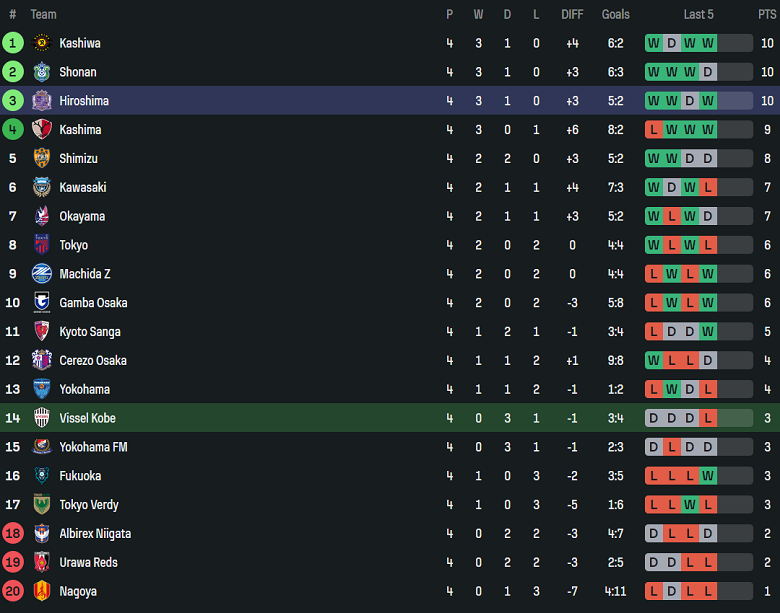Select the Hiroshima purple crest icon
Image resolution: width=780 pixels, height=613 pixels.
42,101
